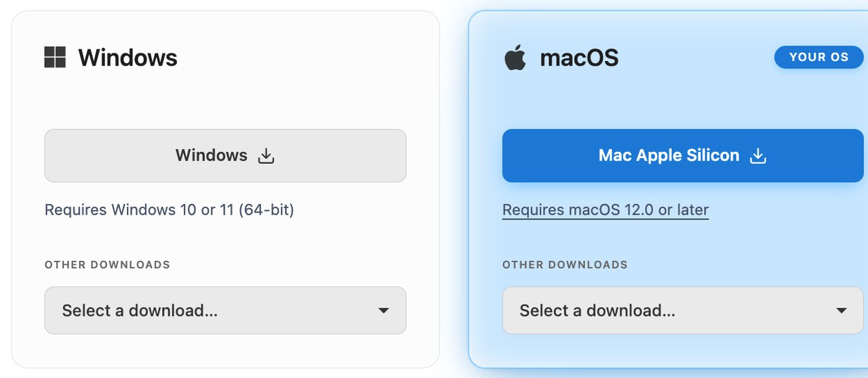Click the macOS card heading text
This screenshot has width=868, height=378.
click(x=579, y=58)
